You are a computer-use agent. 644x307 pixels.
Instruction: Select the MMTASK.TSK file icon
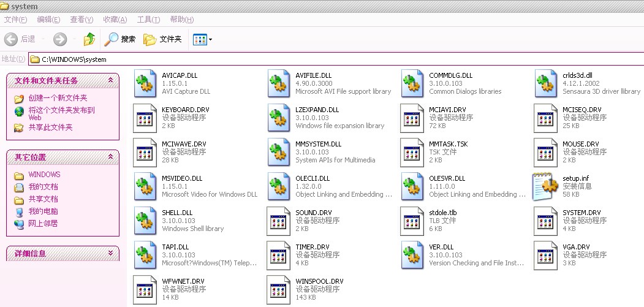click(412, 152)
